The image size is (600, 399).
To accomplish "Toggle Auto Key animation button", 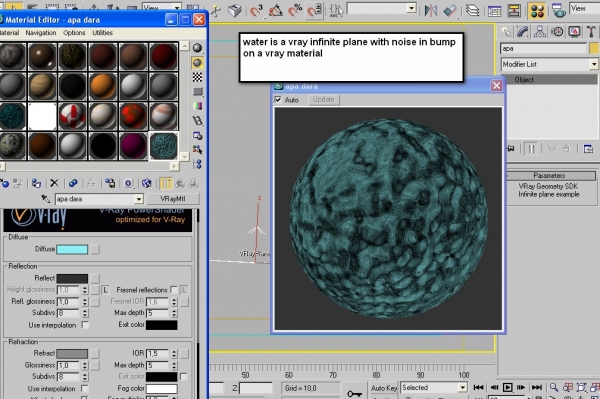I will point(383,388).
